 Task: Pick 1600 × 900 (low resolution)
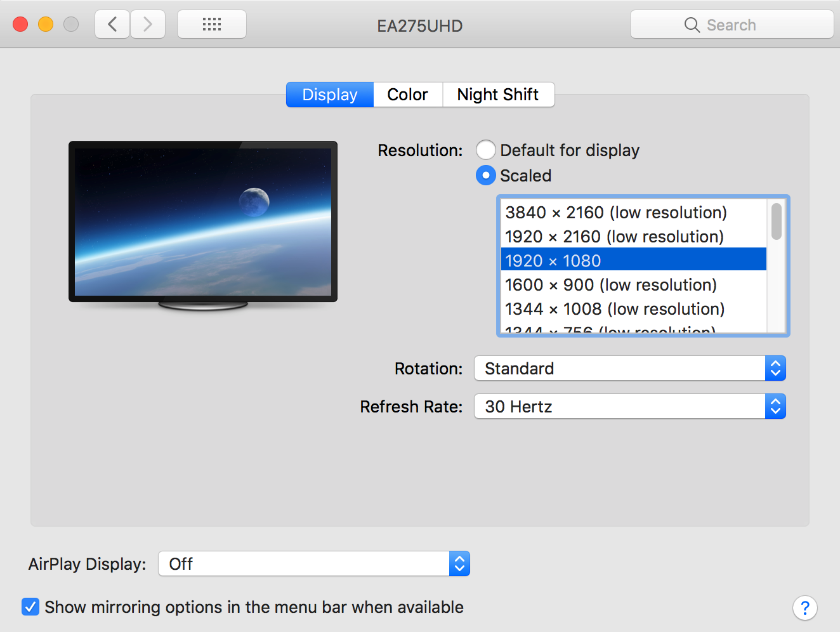tap(634, 284)
